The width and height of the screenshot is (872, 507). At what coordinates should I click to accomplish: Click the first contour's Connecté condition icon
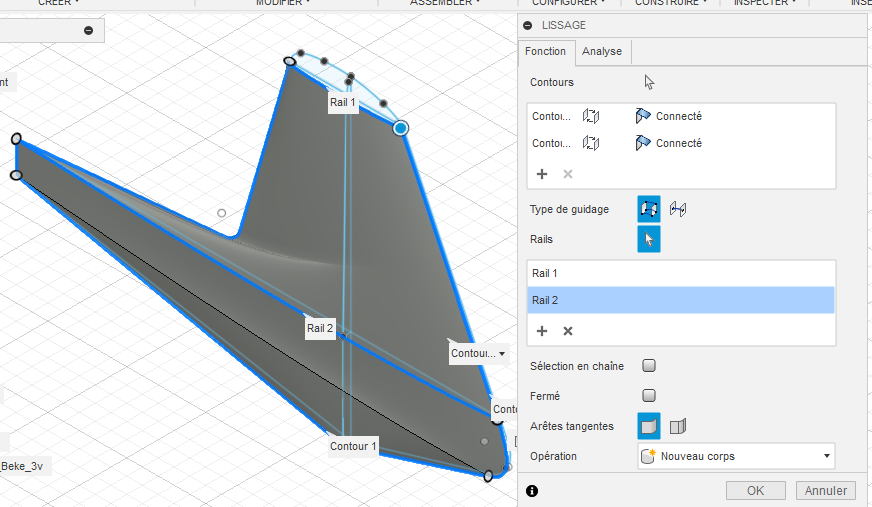pyautogui.click(x=643, y=116)
